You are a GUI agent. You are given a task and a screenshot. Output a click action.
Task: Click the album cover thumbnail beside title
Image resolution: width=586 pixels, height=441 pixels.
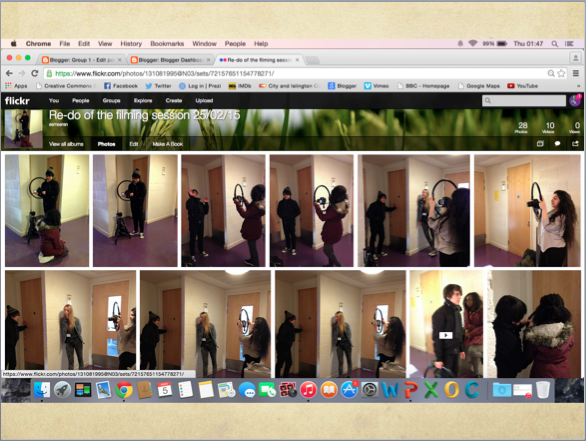(x=23, y=128)
